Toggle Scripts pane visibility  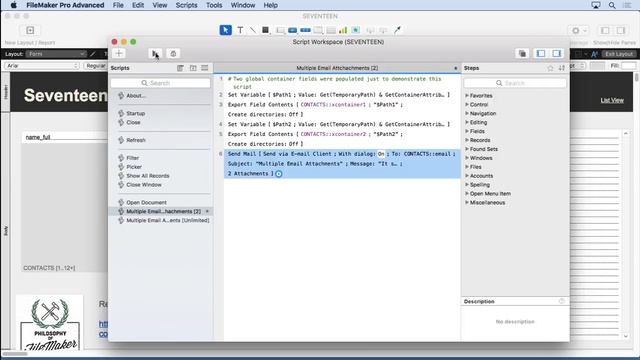[x=541, y=53]
